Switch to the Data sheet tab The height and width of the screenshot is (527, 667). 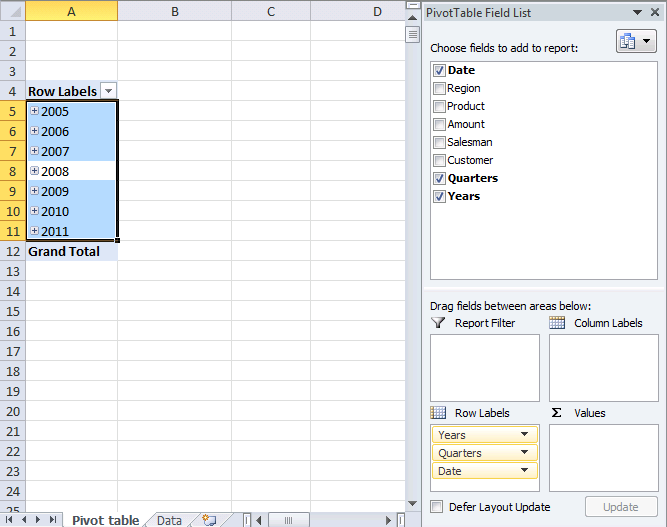(x=169, y=520)
